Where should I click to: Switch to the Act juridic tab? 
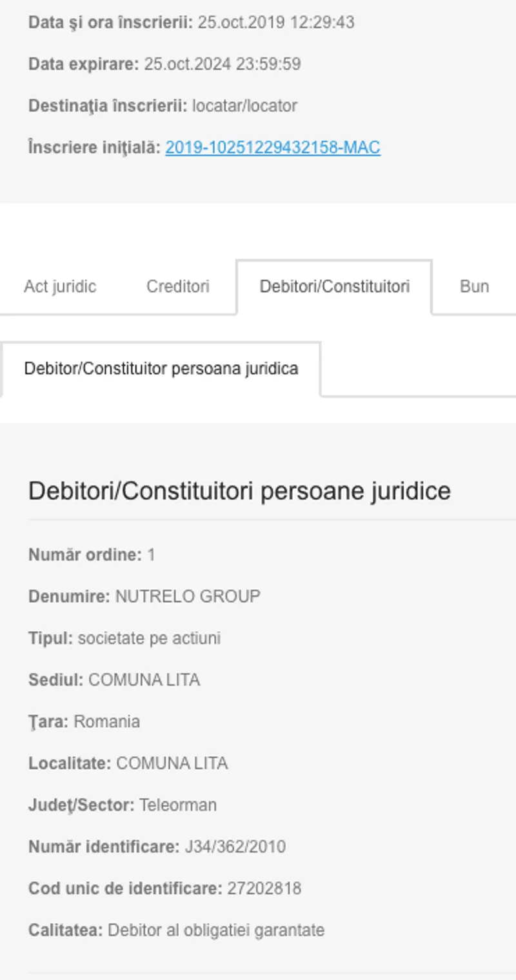[60, 286]
